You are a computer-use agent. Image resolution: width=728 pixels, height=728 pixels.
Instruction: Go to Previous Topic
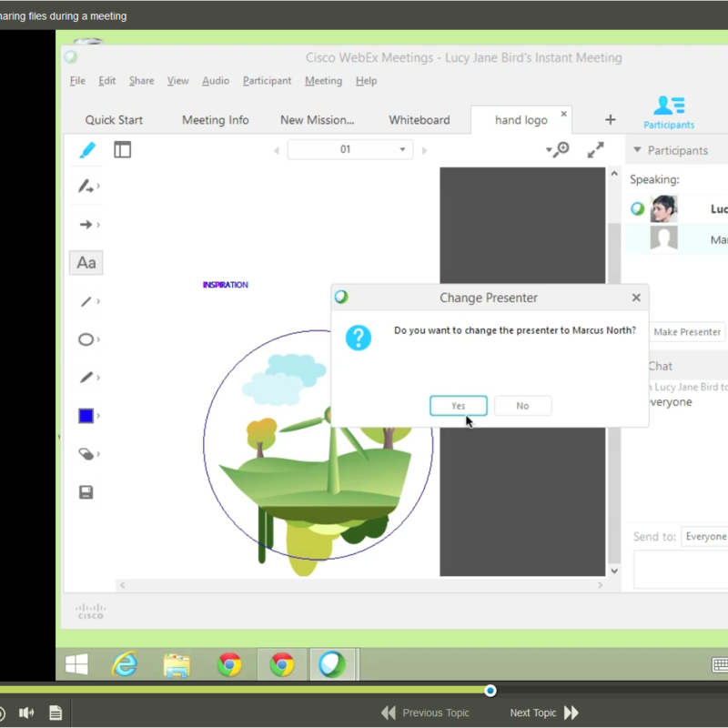pos(425,713)
